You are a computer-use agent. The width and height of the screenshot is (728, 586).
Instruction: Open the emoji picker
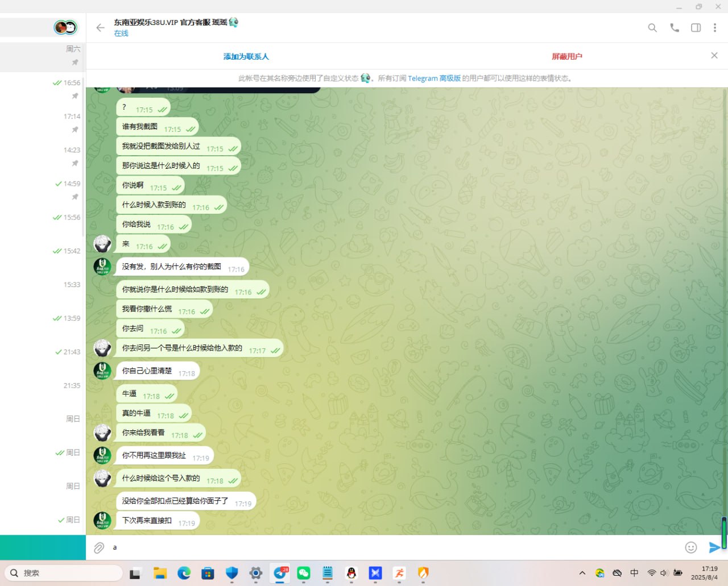click(691, 547)
